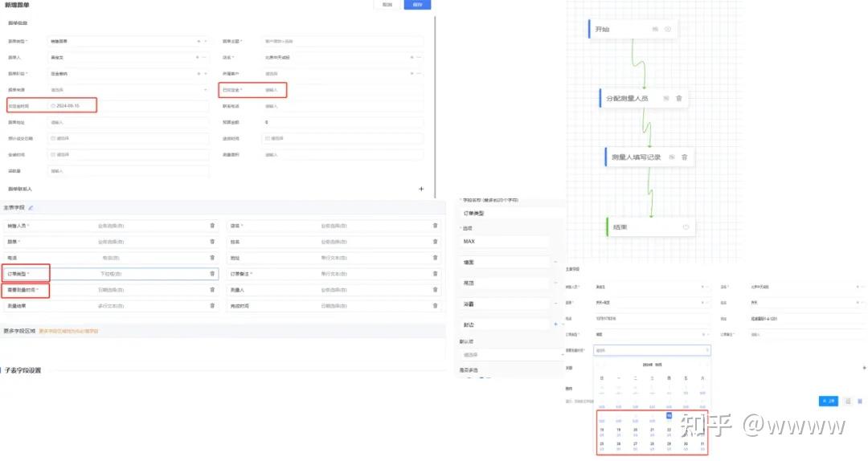Click the blue save button at top
The image size is (868, 461).
point(417,5)
